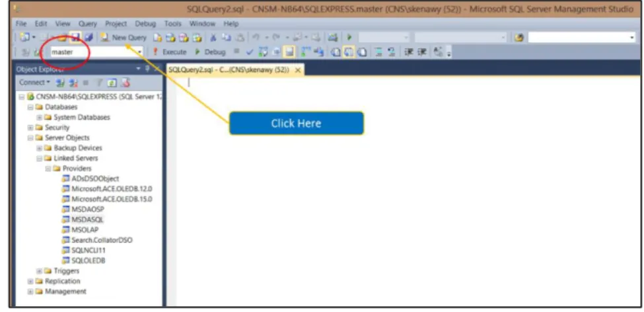This screenshot has height=312, width=644.
Task: Click the New Project icon
Action: coord(25,38)
